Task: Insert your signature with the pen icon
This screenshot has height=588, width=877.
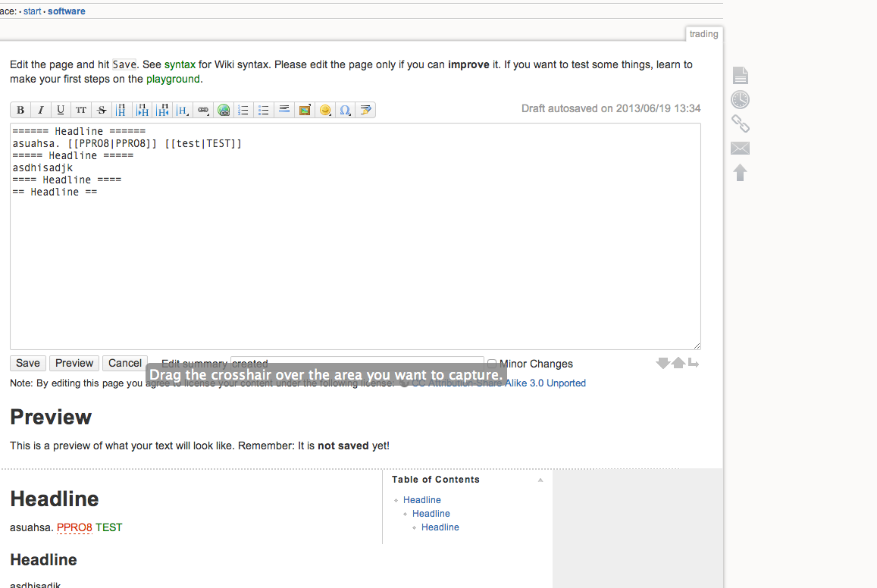Action: pyautogui.click(x=365, y=110)
